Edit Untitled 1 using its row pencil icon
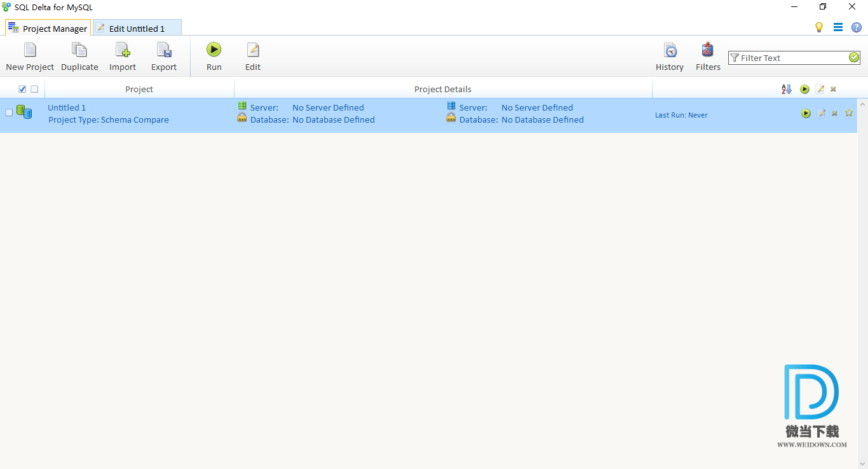This screenshot has height=469, width=868. click(x=821, y=113)
